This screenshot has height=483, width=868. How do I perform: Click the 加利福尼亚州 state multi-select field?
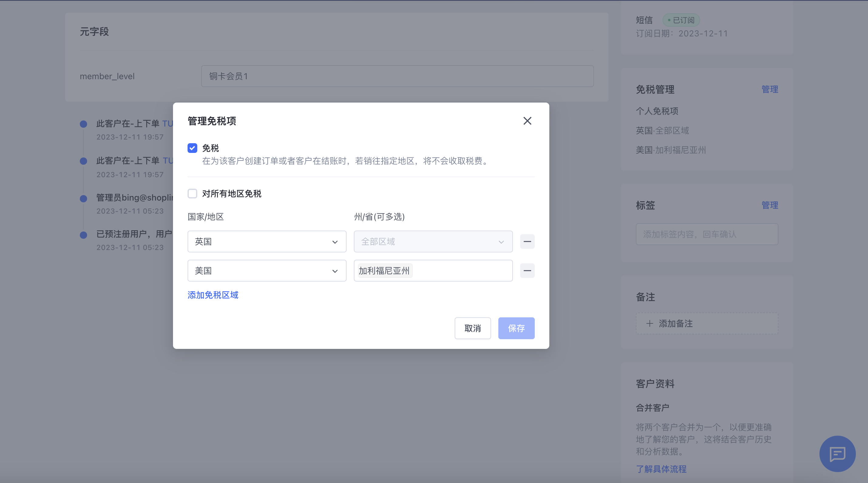pos(433,270)
